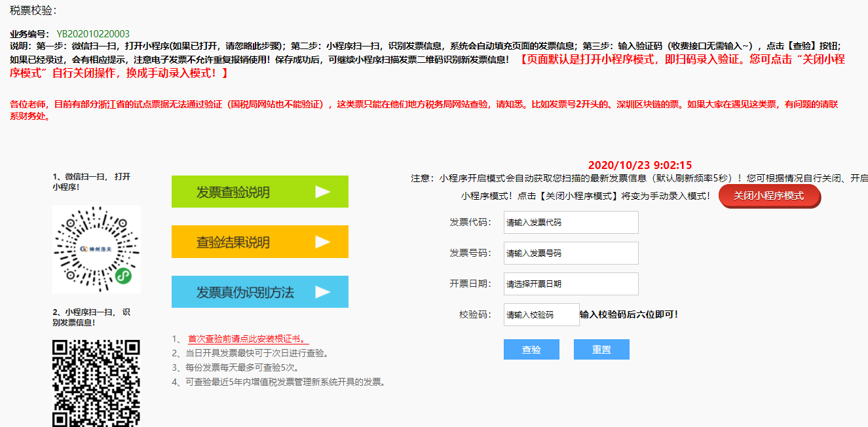Select the business number YB202010220003

pyautogui.click(x=93, y=34)
